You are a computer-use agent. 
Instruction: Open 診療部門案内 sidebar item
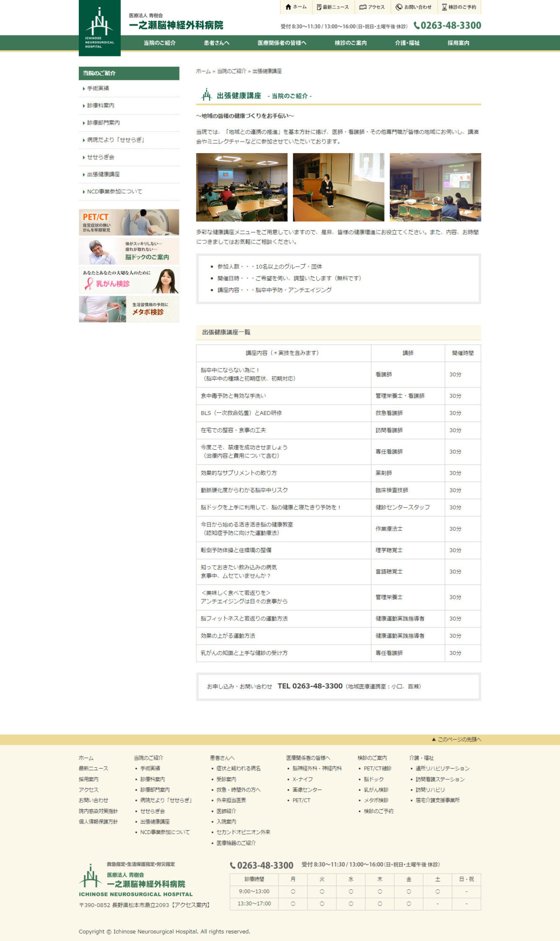coord(103,123)
